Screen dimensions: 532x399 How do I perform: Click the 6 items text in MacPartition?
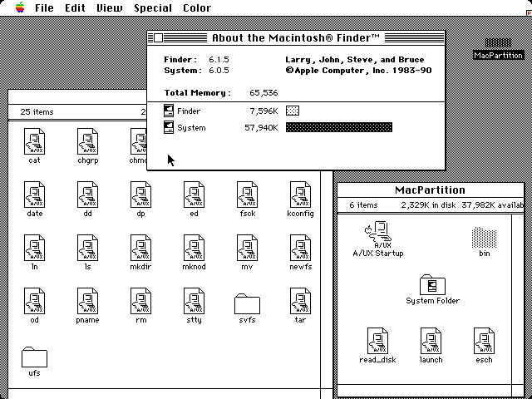[x=363, y=205]
